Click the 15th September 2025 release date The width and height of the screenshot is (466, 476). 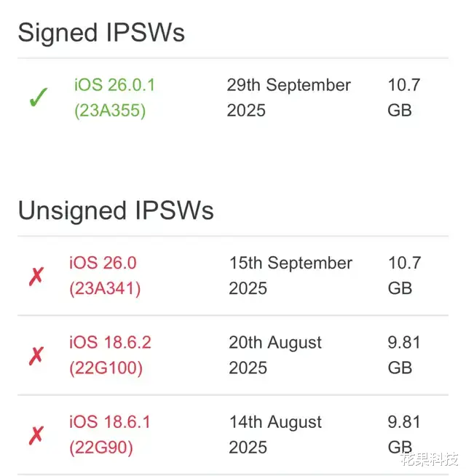(291, 275)
